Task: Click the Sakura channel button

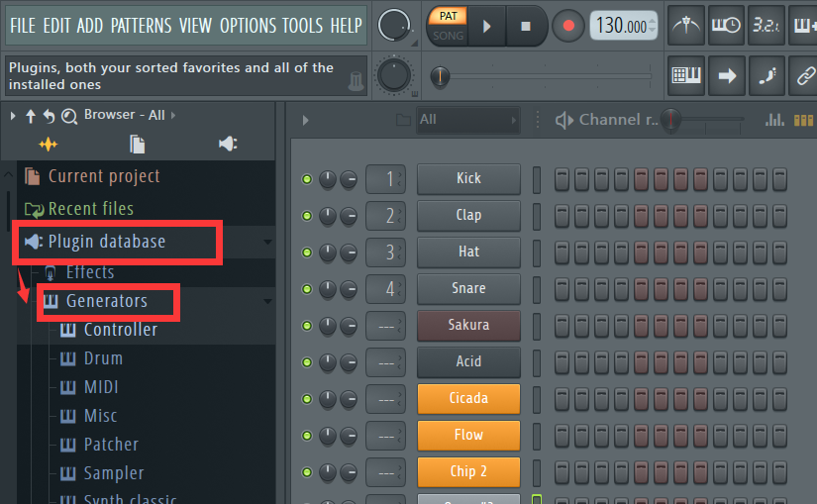Action: (468, 325)
